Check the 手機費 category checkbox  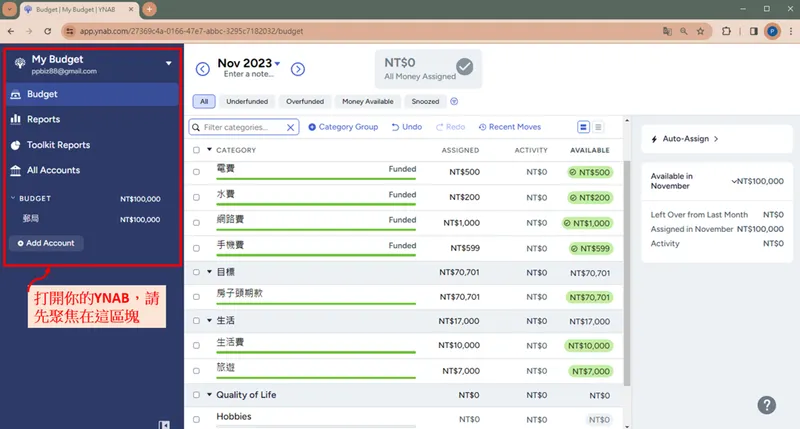196,248
